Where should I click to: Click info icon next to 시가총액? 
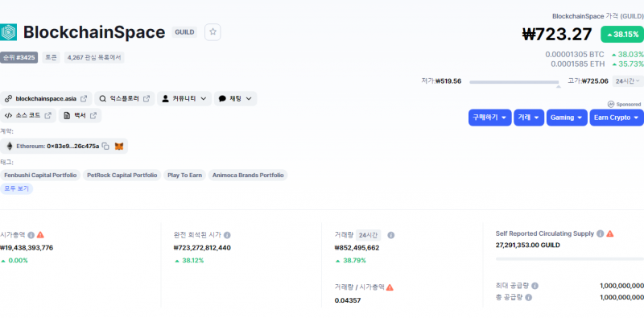click(x=31, y=235)
